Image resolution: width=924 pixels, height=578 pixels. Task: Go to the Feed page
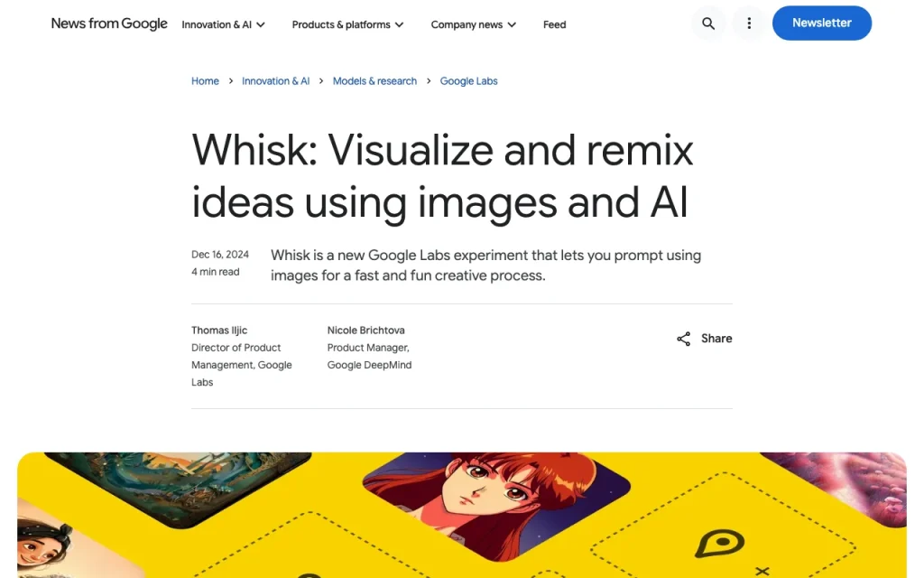555,24
